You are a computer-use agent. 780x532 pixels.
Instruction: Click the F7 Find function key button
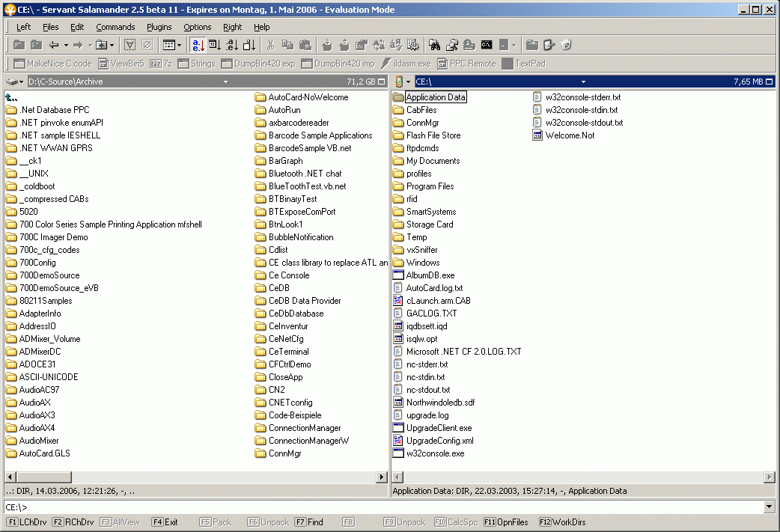(x=309, y=522)
